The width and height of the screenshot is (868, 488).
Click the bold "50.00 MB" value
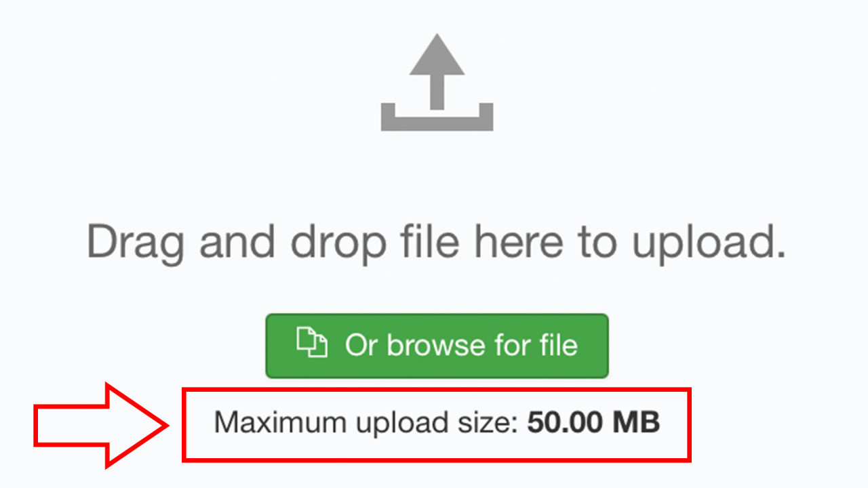[594, 422]
